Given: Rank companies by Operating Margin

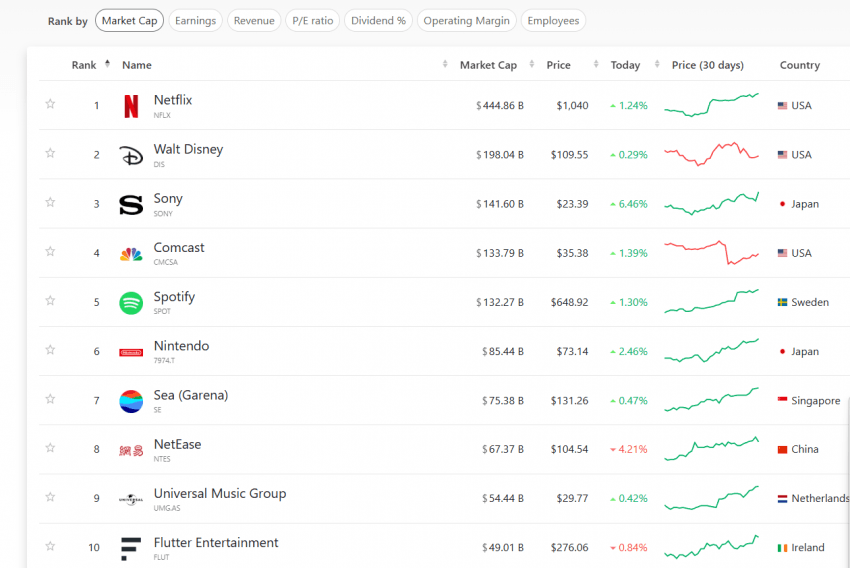Looking at the screenshot, I should [x=466, y=20].
